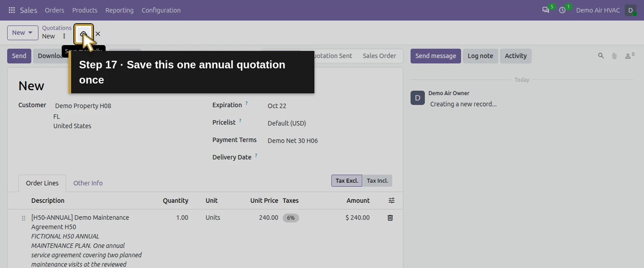The image size is (644, 268).
Task: Go back to the Quotations breadcrumb
Action: point(57,28)
